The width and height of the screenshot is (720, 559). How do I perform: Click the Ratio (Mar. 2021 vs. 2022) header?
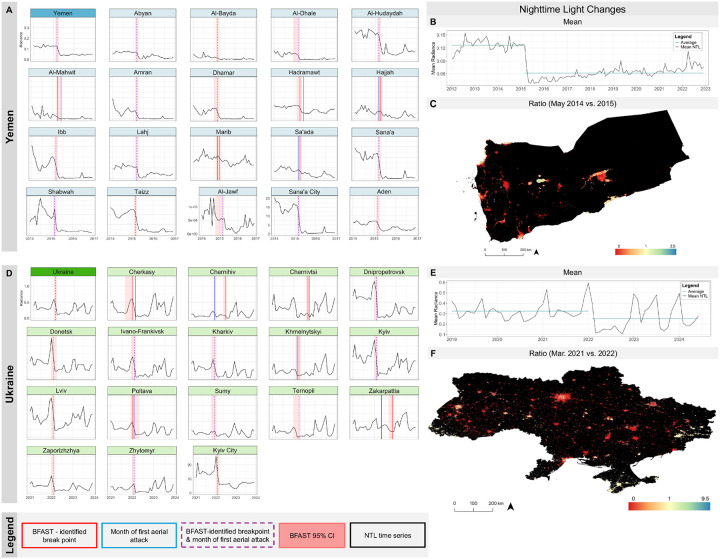click(x=572, y=353)
